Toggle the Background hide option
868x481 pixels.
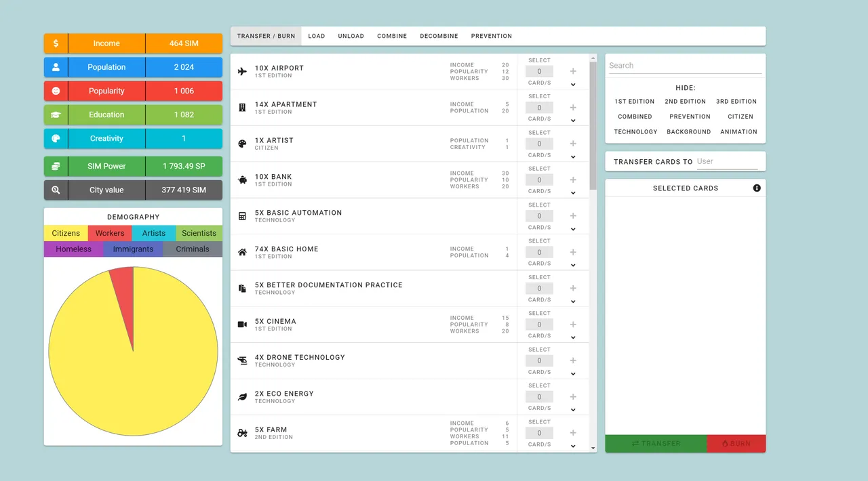click(689, 132)
